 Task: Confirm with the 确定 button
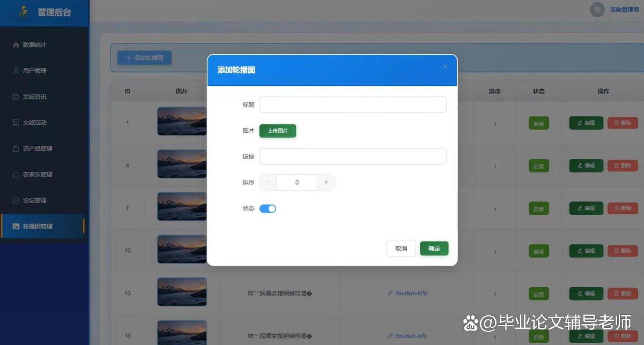click(434, 248)
